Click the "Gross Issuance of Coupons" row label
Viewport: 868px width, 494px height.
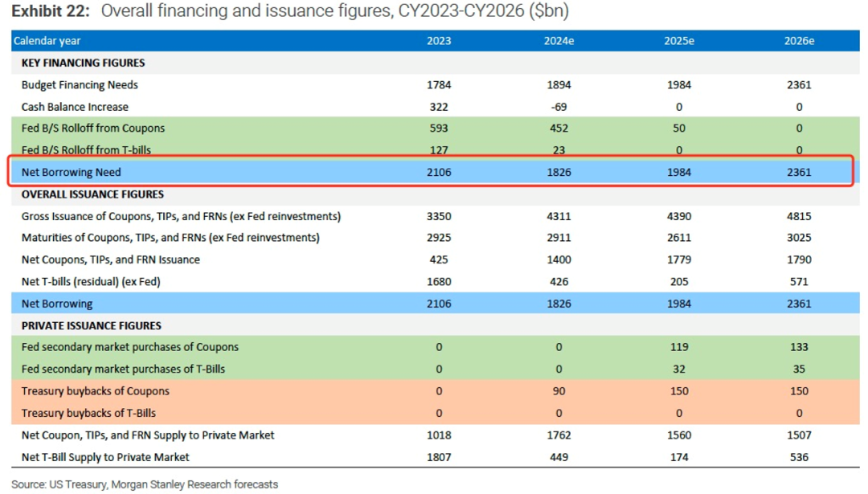pyautogui.click(x=181, y=216)
